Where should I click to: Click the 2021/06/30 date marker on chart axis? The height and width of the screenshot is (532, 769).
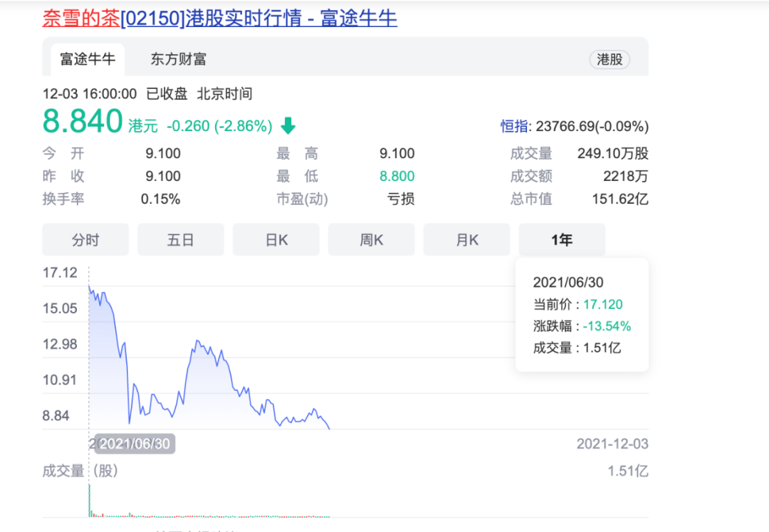click(135, 444)
